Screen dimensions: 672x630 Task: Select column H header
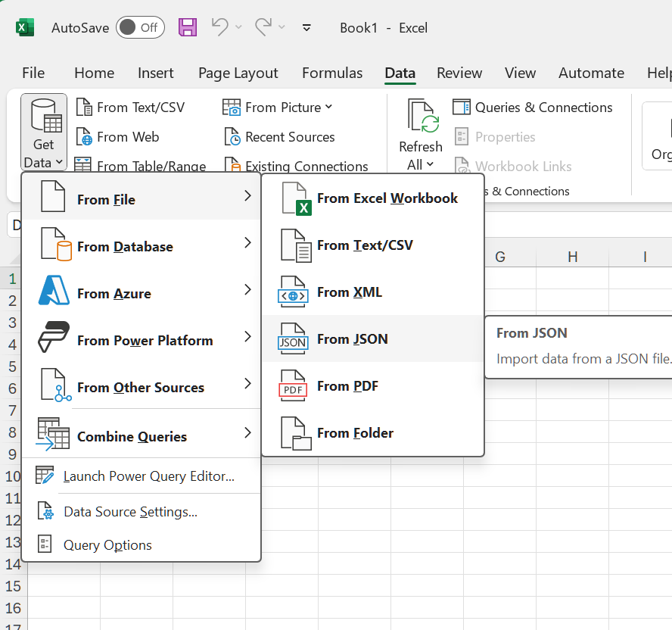coord(572,257)
